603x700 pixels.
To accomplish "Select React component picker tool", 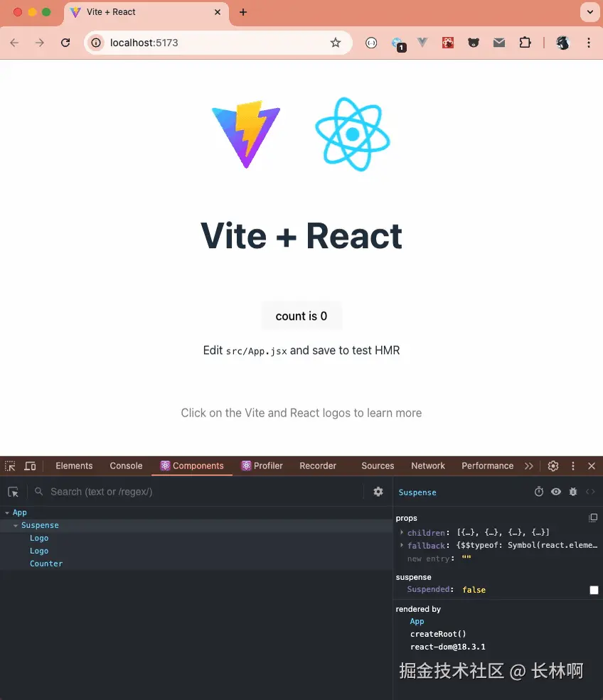I will coord(14,492).
